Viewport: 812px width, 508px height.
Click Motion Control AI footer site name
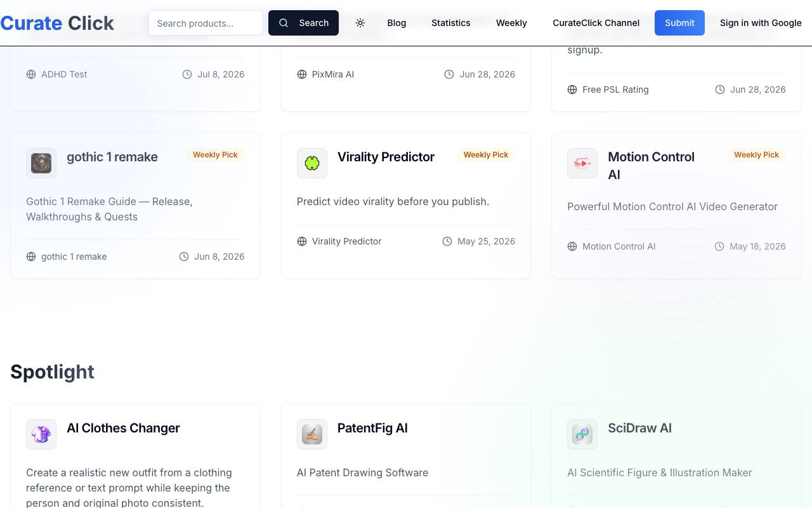click(619, 246)
